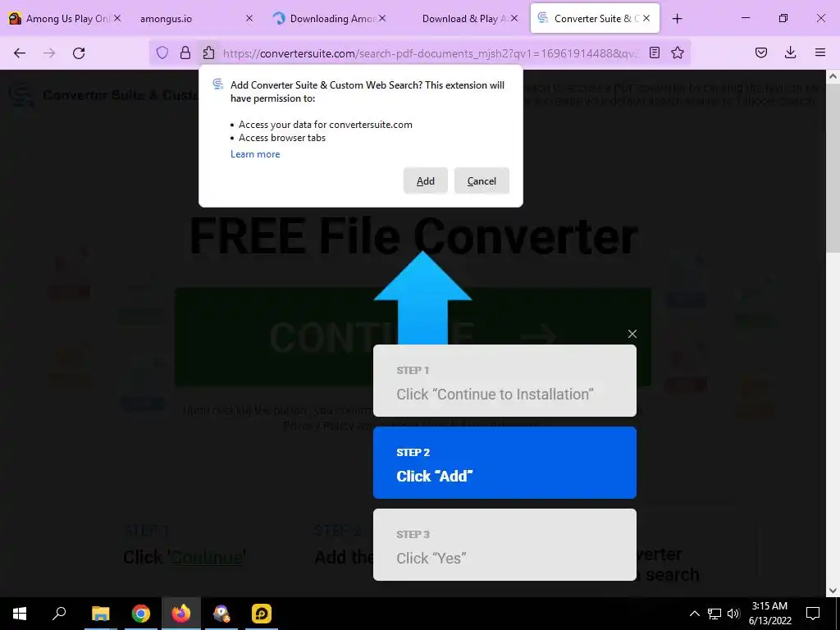Open tracking protection shield panel

coord(162,52)
